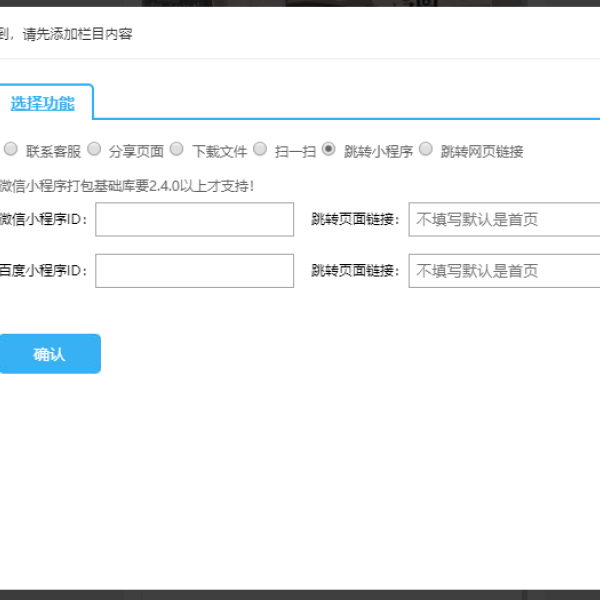Pick the 扫一扫 radio button
The width and height of the screenshot is (600, 600).
point(260,150)
